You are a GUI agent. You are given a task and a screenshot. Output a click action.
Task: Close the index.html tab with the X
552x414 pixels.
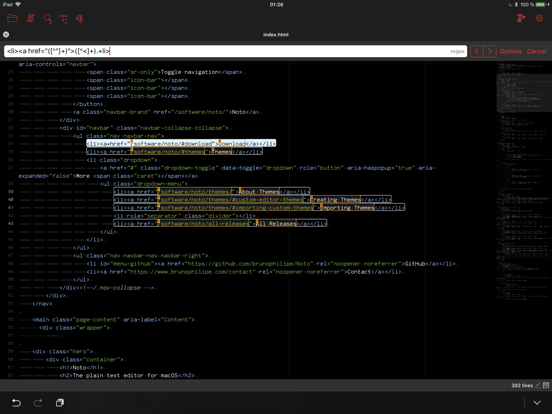(x=6, y=34)
